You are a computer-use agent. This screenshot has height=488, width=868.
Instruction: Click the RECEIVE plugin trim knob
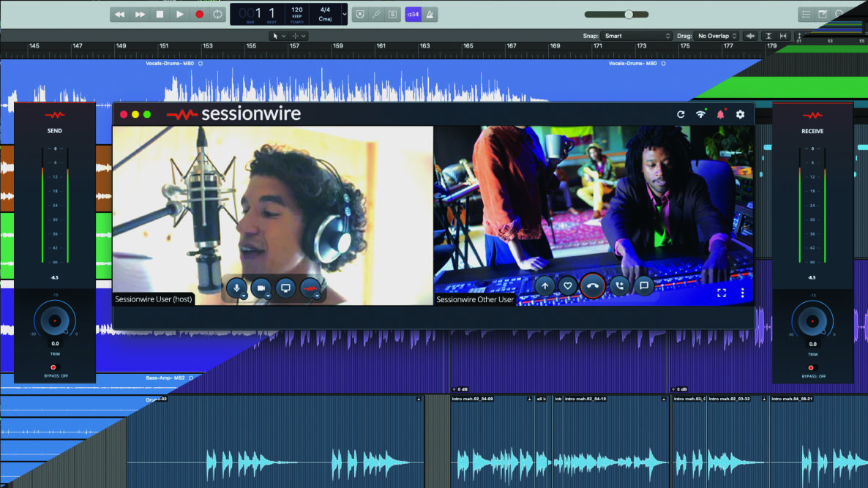812,321
